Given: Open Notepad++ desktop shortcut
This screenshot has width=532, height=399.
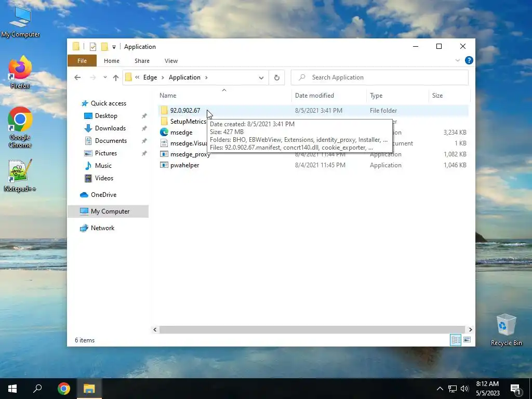Looking at the screenshot, I should point(20,176).
